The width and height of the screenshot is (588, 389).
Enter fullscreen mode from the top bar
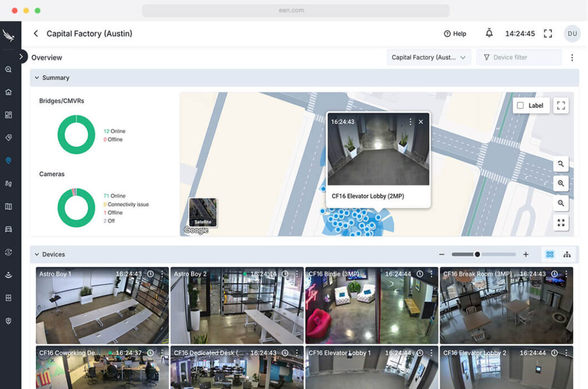click(x=547, y=33)
